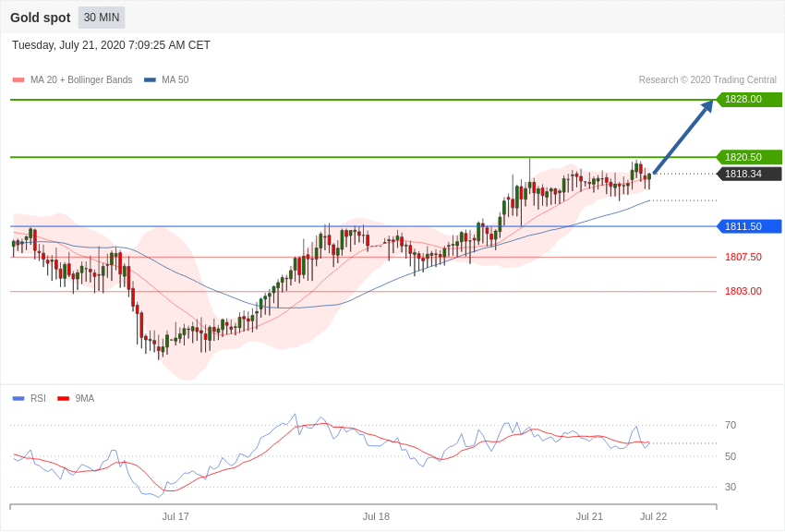
Task: Click the MA 20 + Bollinger Bands legend swatch
Action: pos(18,80)
